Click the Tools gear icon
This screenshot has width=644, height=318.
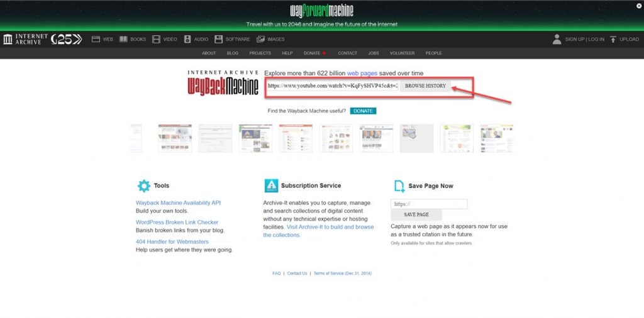click(x=144, y=186)
